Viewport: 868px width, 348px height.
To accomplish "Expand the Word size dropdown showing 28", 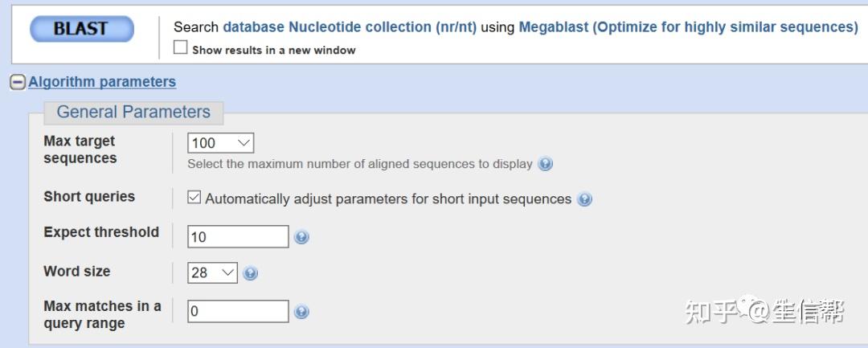I will click(x=213, y=272).
